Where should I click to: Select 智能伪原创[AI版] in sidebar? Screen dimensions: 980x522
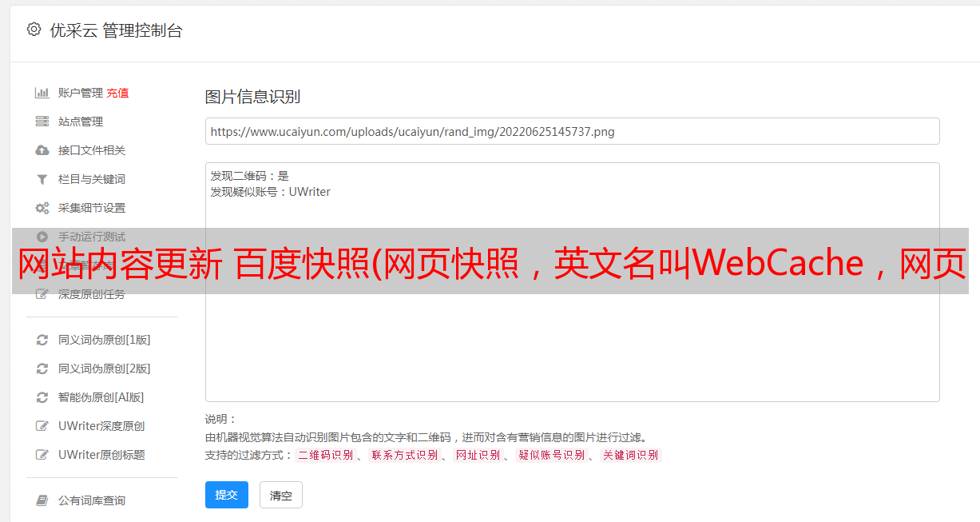click(101, 397)
